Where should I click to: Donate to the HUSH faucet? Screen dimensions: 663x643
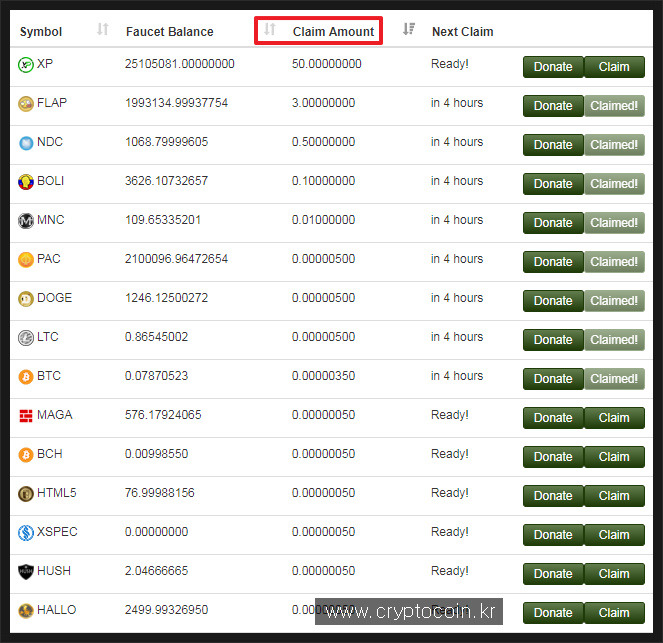pyautogui.click(x=553, y=574)
